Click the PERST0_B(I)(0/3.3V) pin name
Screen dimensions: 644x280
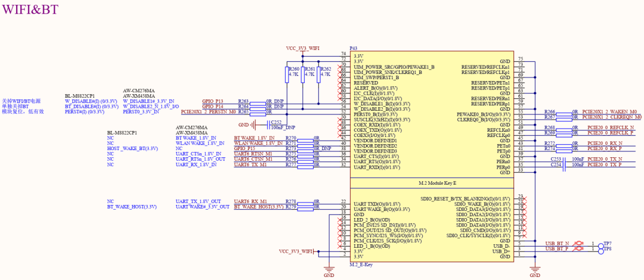tap(379, 114)
